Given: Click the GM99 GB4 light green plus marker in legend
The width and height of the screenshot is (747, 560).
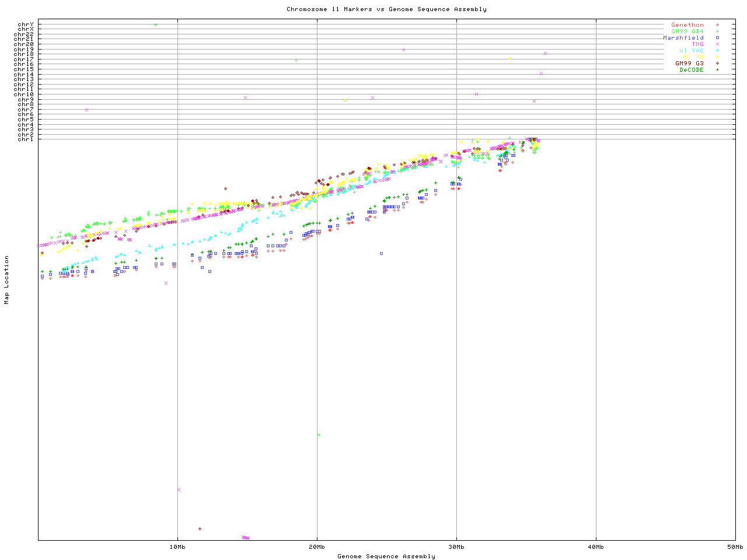Looking at the screenshot, I should tap(717, 32).
